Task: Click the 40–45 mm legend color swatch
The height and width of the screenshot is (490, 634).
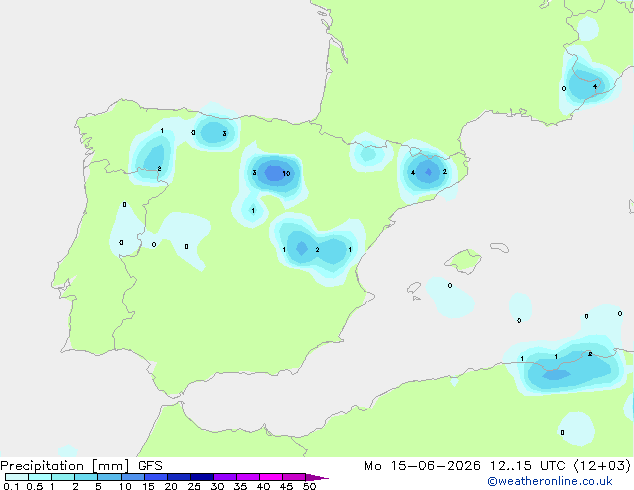Action: click(x=271, y=477)
